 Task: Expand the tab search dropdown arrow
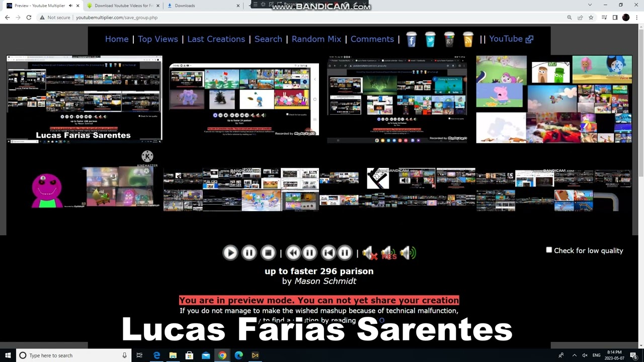pyautogui.click(x=590, y=5)
